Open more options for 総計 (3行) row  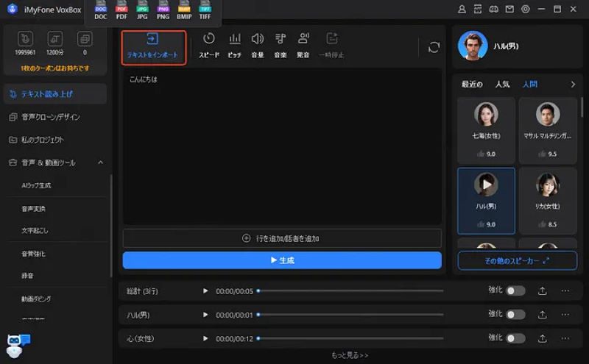565,290
